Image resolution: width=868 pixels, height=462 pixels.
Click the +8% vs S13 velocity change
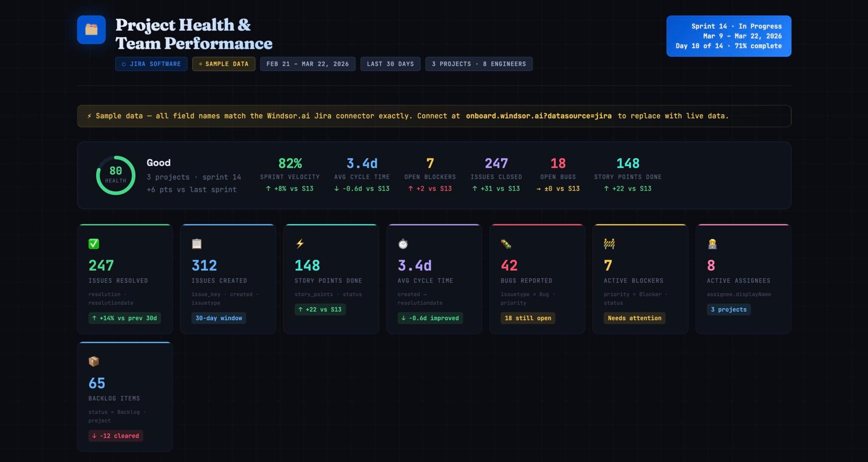[290, 189]
